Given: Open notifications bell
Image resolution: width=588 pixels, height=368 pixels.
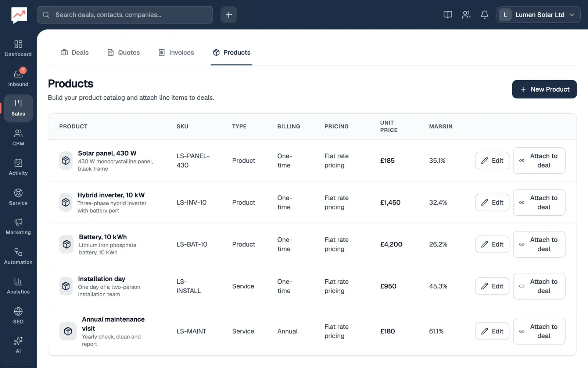Looking at the screenshot, I should click(x=484, y=15).
